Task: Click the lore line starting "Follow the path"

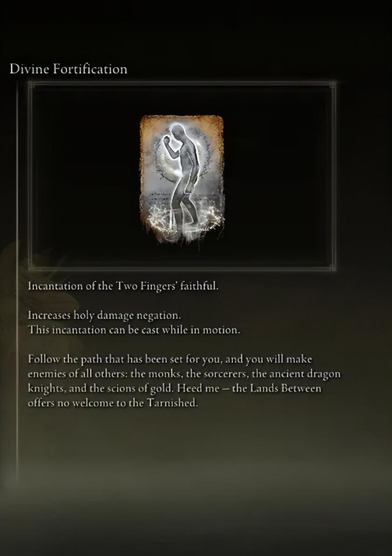Action: 170,359
